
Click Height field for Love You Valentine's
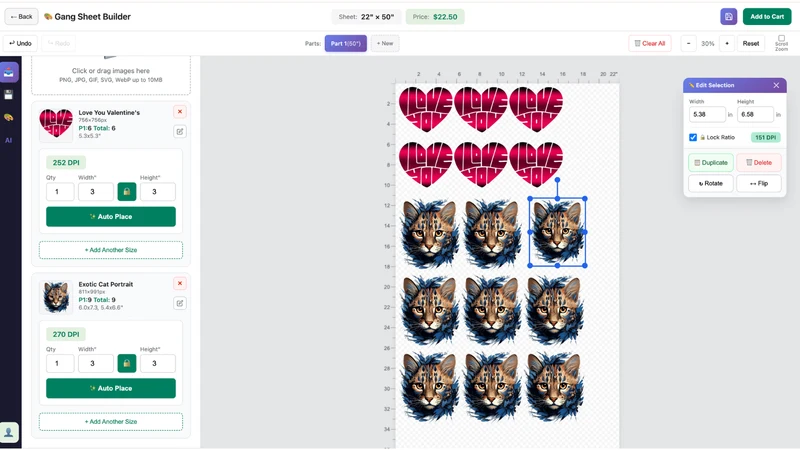(x=158, y=192)
